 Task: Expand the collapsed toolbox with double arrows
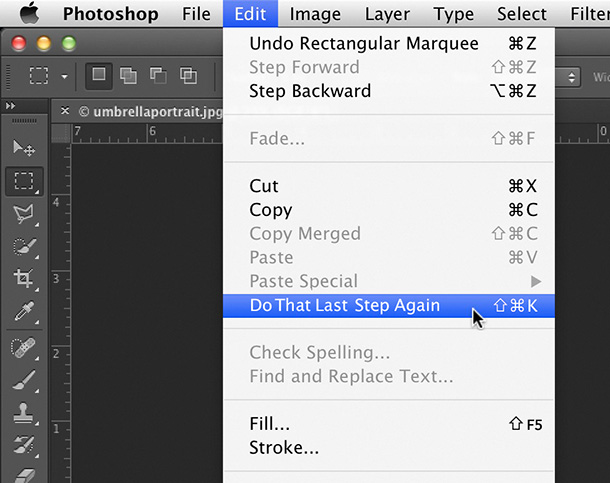pyautogui.click(x=11, y=106)
